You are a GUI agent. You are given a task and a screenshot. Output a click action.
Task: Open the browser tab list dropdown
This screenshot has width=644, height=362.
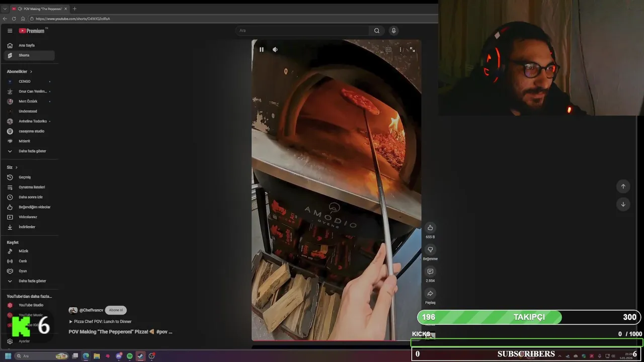pyautogui.click(x=5, y=9)
